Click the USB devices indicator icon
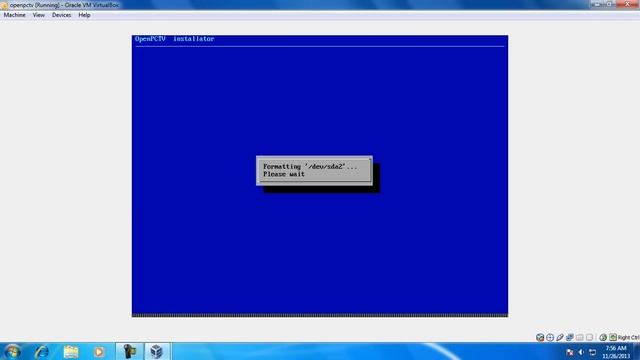 coord(560,337)
